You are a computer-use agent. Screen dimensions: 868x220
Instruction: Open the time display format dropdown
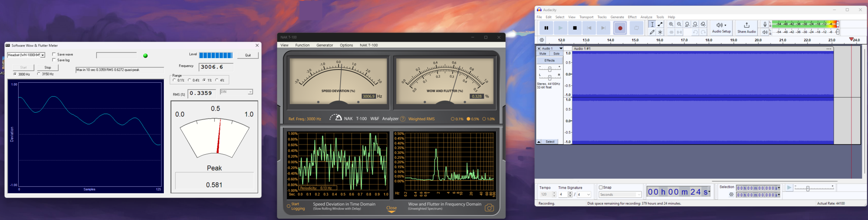point(709,192)
